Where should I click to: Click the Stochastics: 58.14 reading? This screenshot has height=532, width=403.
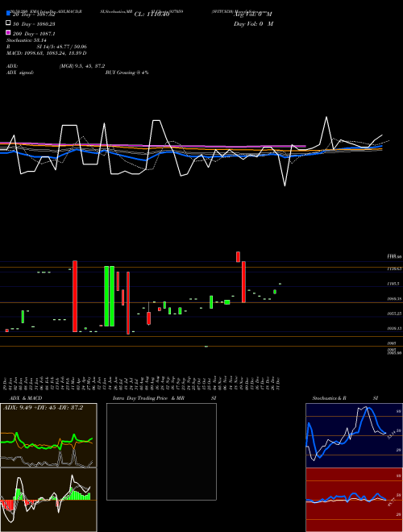pos(27,40)
